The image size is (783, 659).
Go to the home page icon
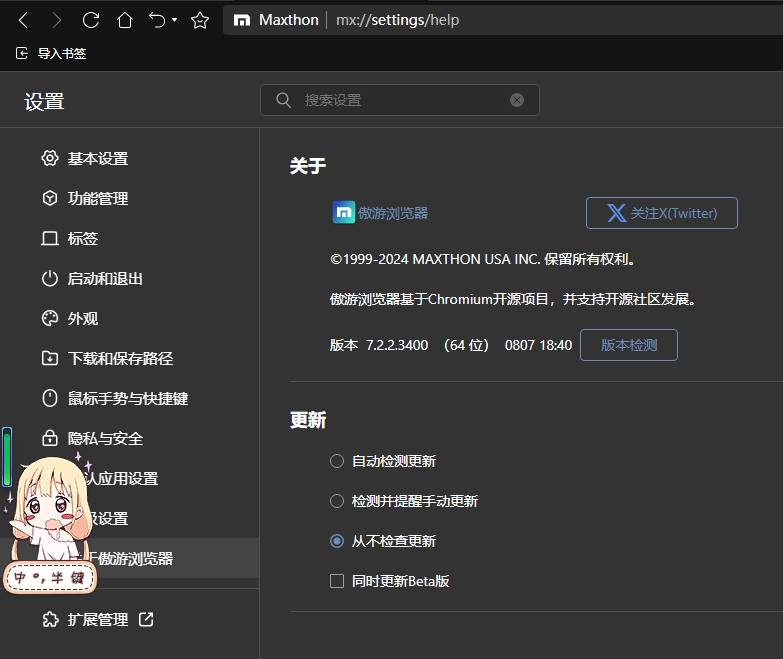[124, 20]
